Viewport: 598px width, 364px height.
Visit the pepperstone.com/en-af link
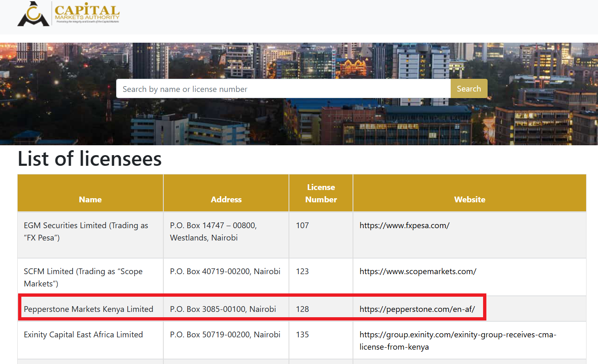pyautogui.click(x=417, y=309)
